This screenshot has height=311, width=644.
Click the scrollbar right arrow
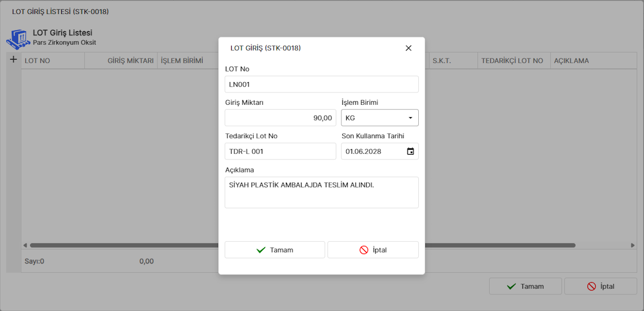point(632,245)
